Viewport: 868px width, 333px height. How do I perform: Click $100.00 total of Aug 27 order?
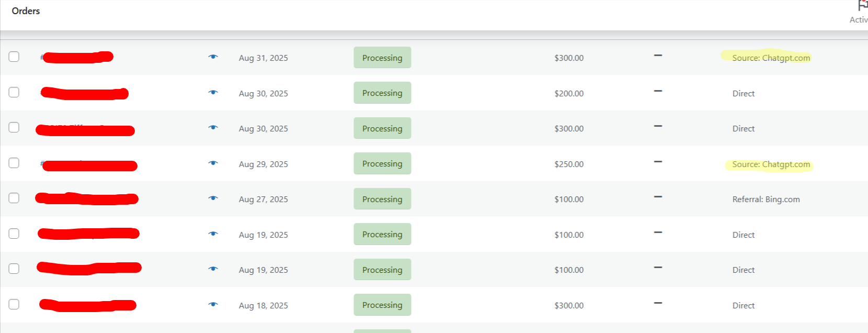[569, 199]
